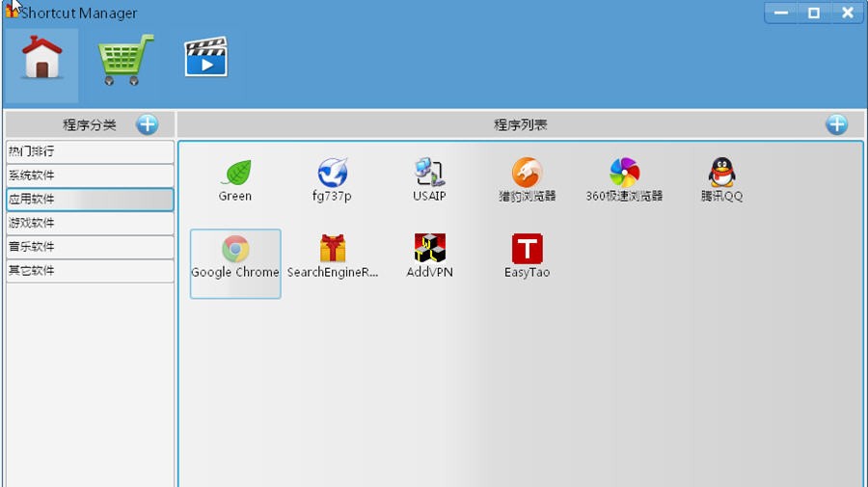Viewport: 868px width, 487px height.
Task: Open the USAIP shortcut
Action: click(429, 180)
